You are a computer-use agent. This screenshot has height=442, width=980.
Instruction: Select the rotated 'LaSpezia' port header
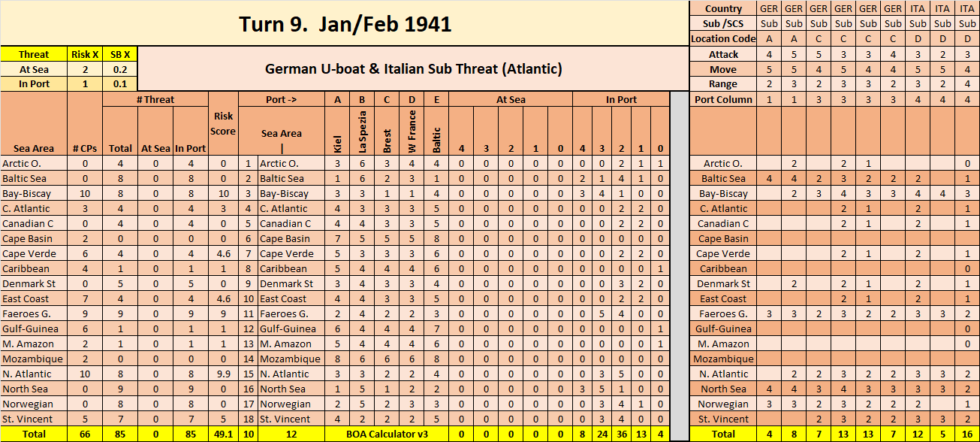[x=362, y=132]
